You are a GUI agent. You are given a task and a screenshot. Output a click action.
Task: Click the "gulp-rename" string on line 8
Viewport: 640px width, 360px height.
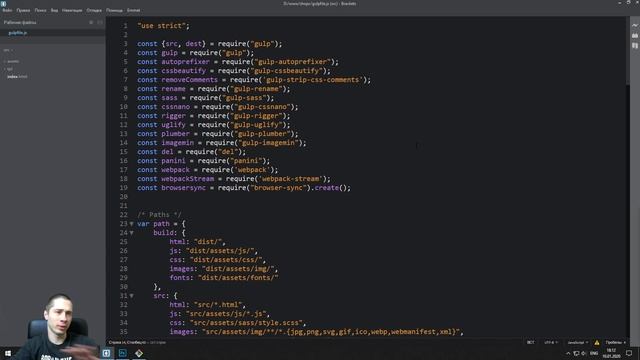[x=256, y=89]
